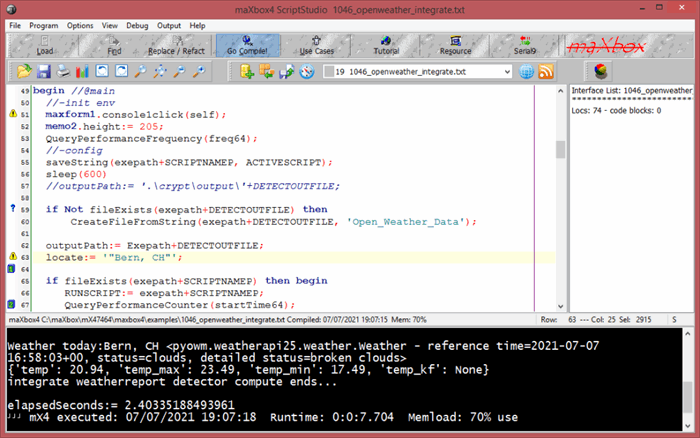The image size is (700, 438).
Task: Click the blue globe web icon
Action: coord(526,71)
